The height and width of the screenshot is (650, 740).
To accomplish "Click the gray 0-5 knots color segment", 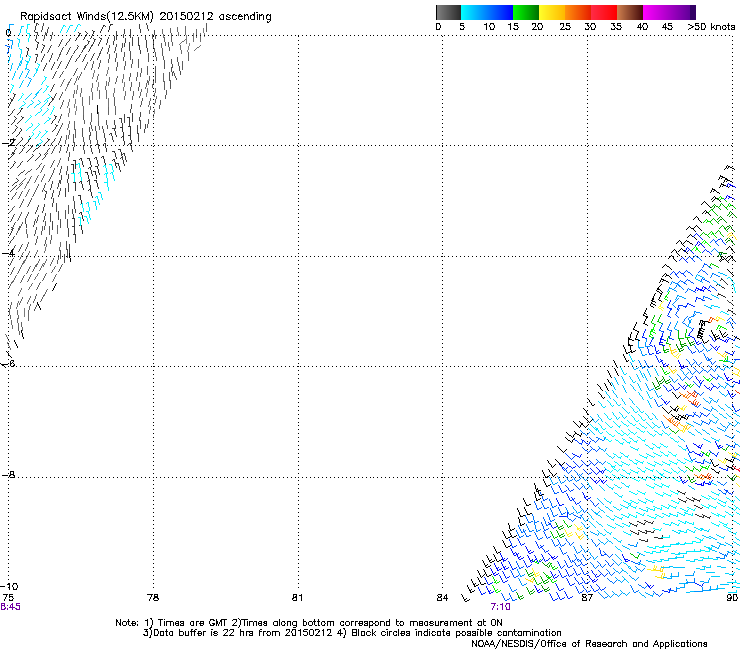I will click(448, 12).
